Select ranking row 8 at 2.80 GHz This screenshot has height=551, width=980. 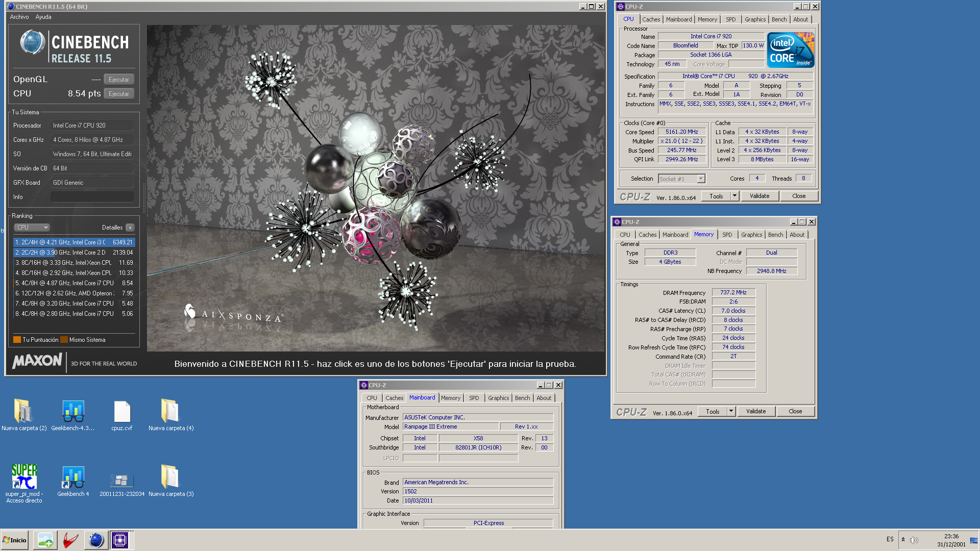click(74, 314)
